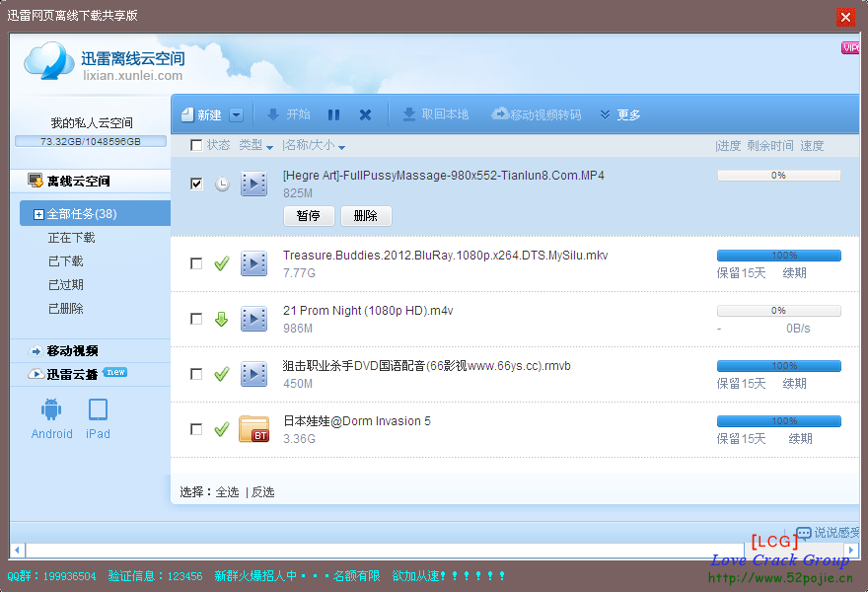This screenshot has height=592, width=868.
Task: Click the pause icon in toolbar
Action: (x=333, y=114)
